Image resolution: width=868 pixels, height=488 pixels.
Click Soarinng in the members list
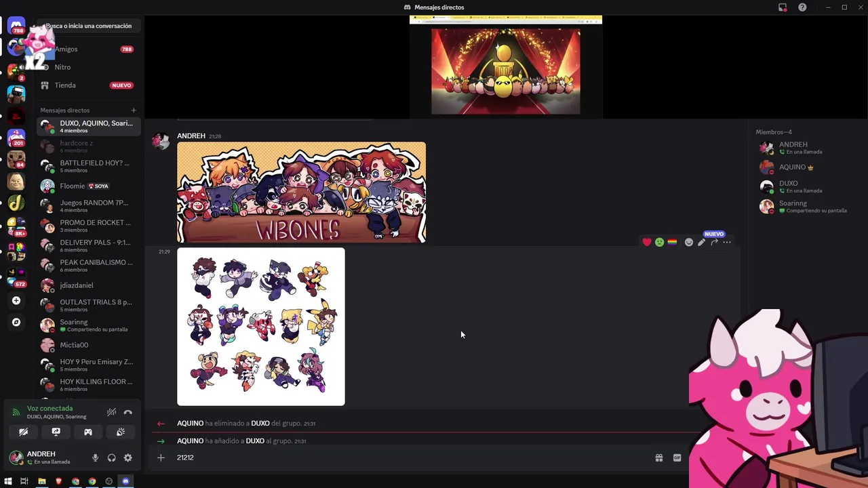point(806,206)
